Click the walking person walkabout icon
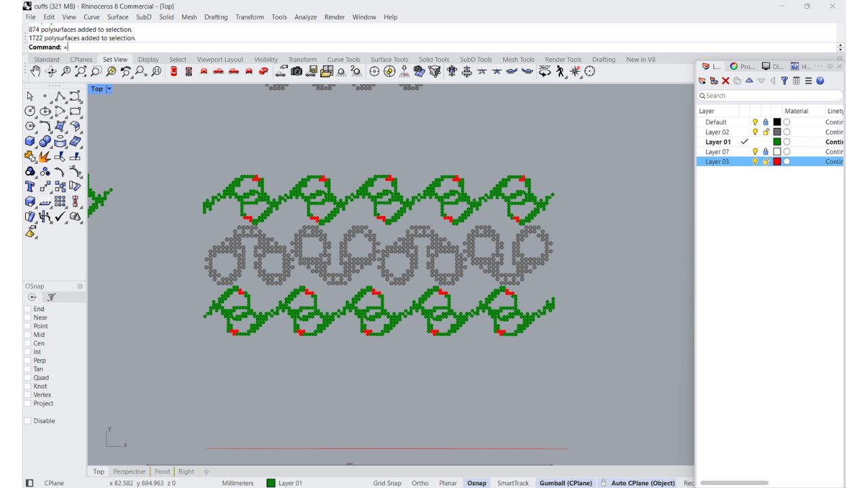Image resolution: width=868 pixels, height=488 pixels. pos(561,71)
